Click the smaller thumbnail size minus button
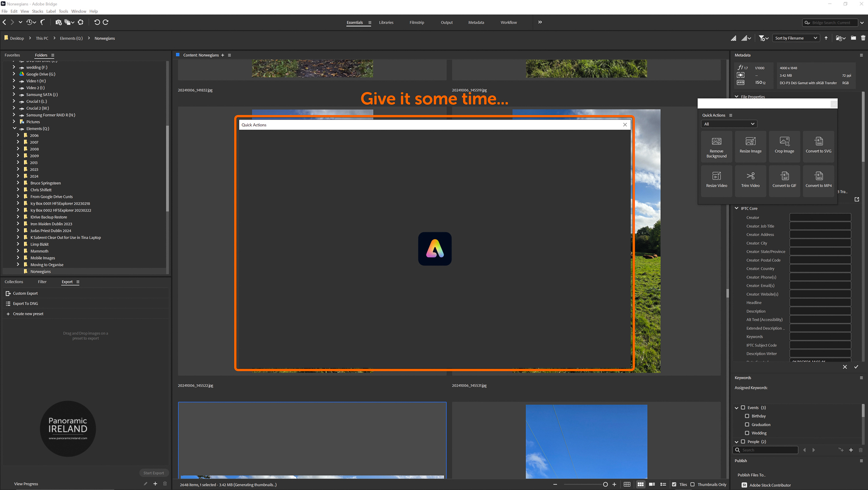The width and height of the screenshot is (868, 490). (x=555, y=485)
